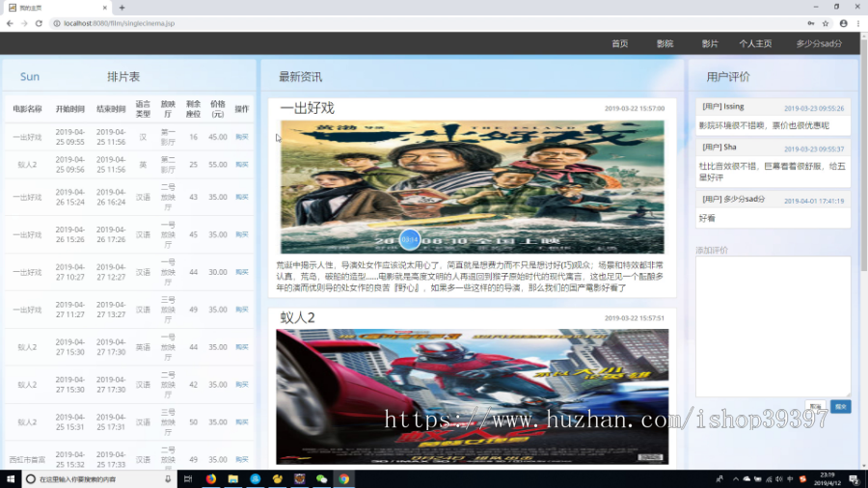
Task: Open the blue Sogou browser taskbar icon
Action: (x=256, y=479)
